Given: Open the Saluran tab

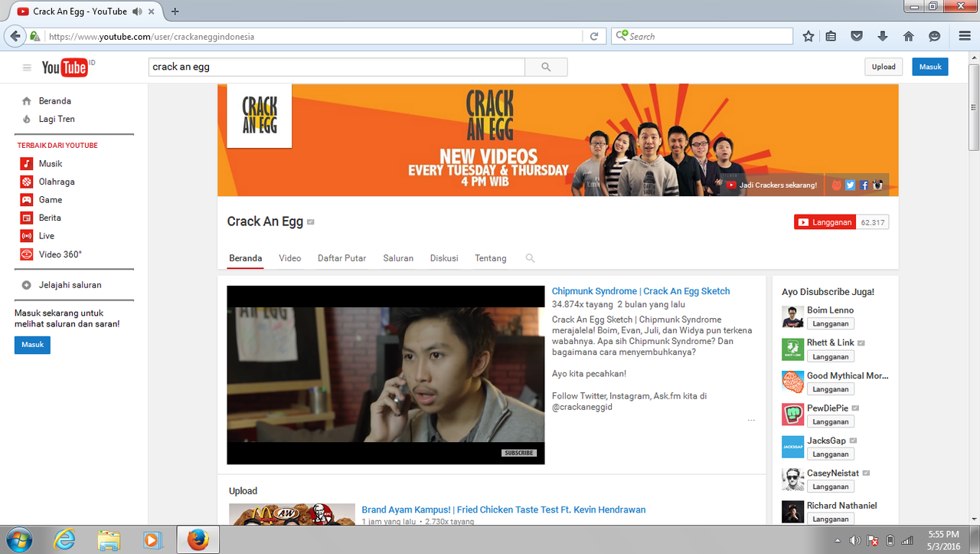Looking at the screenshot, I should (x=398, y=258).
